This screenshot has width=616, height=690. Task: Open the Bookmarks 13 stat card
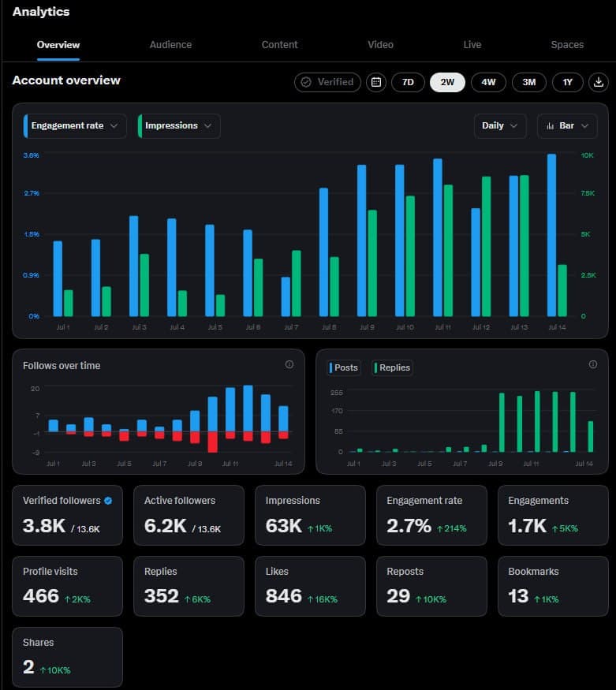(x=553, y=586)
